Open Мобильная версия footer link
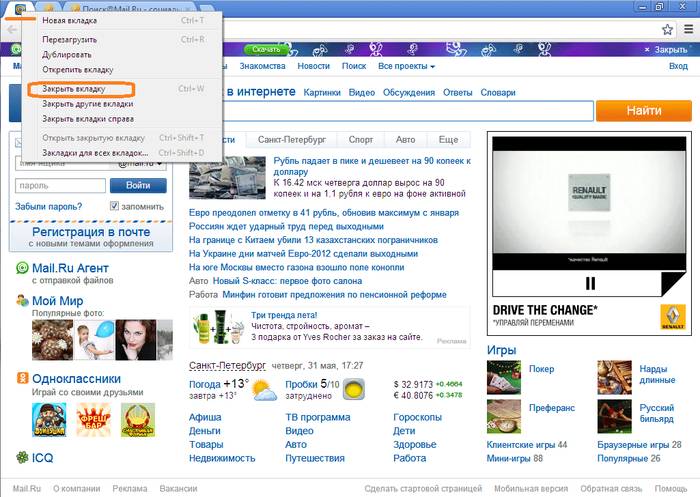Viewport: 700px width, 497px height. (531, 488)
